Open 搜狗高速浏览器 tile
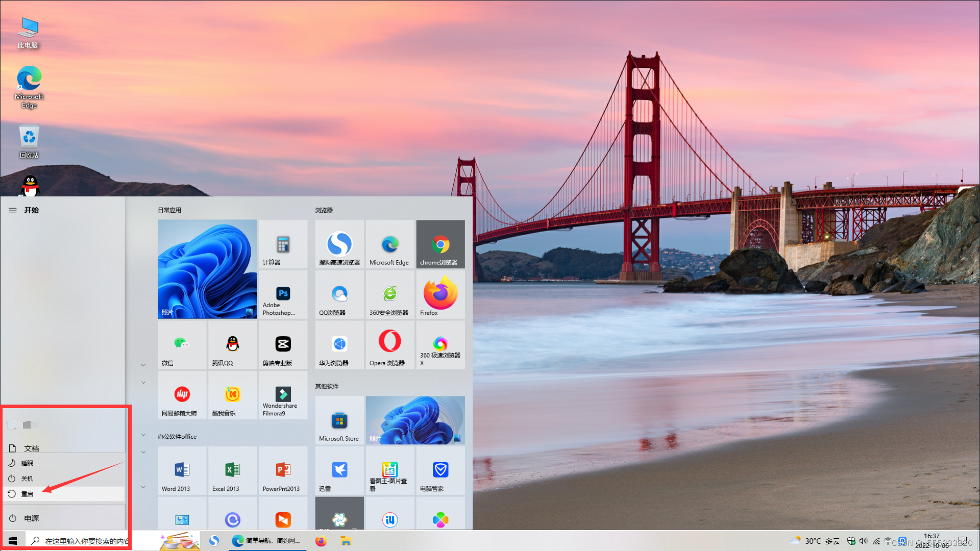Screen dimensions: 980x551 point(339,244)
